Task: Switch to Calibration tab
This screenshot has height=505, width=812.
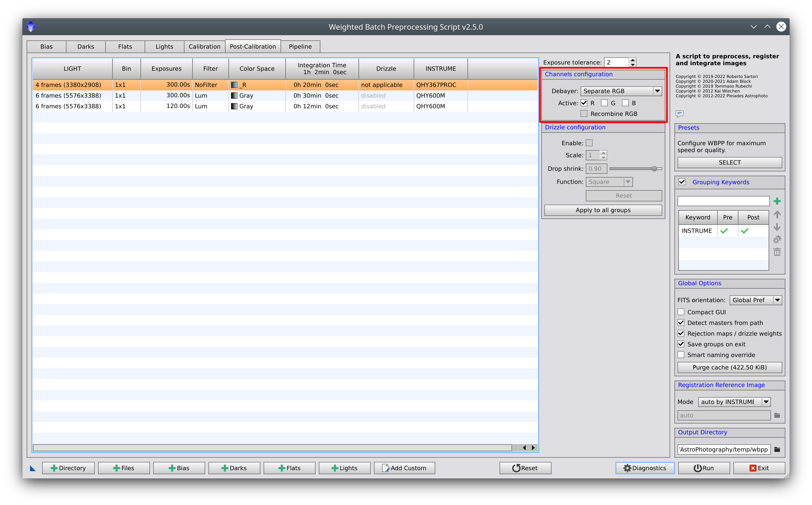Action: (x=205, y=47)
